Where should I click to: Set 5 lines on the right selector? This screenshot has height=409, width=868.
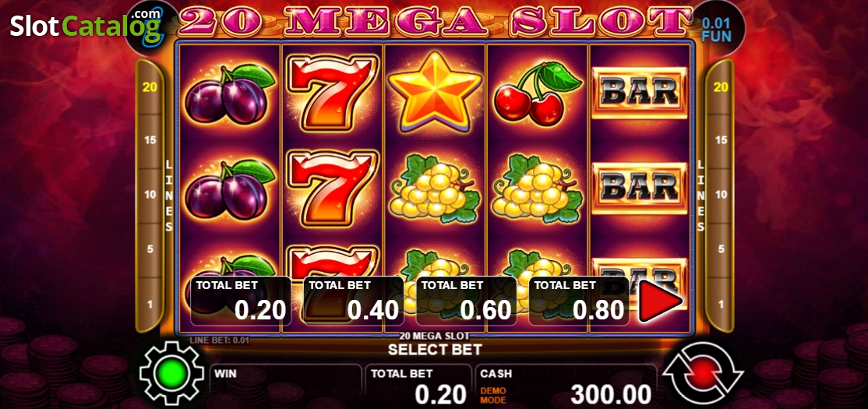tap(721, 249)
